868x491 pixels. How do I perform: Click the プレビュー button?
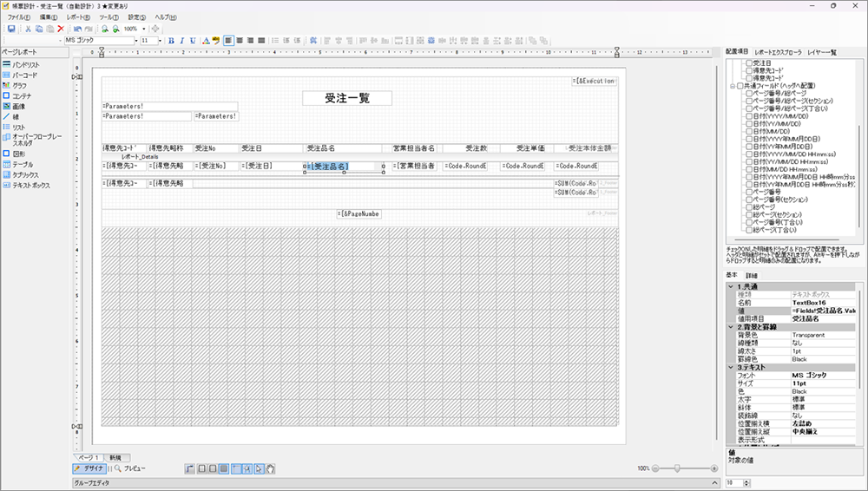pyautogui.click(x=130, y=468)
